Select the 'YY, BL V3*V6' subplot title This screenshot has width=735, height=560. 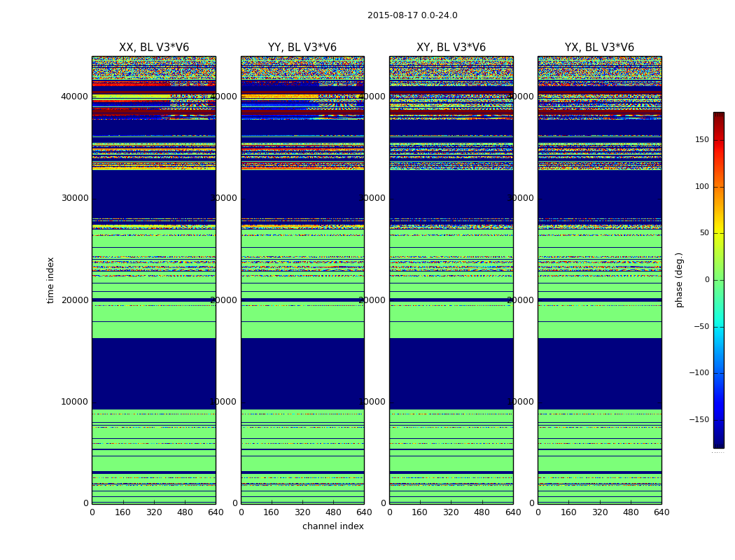pyautogui.click(x=302, y=48)
